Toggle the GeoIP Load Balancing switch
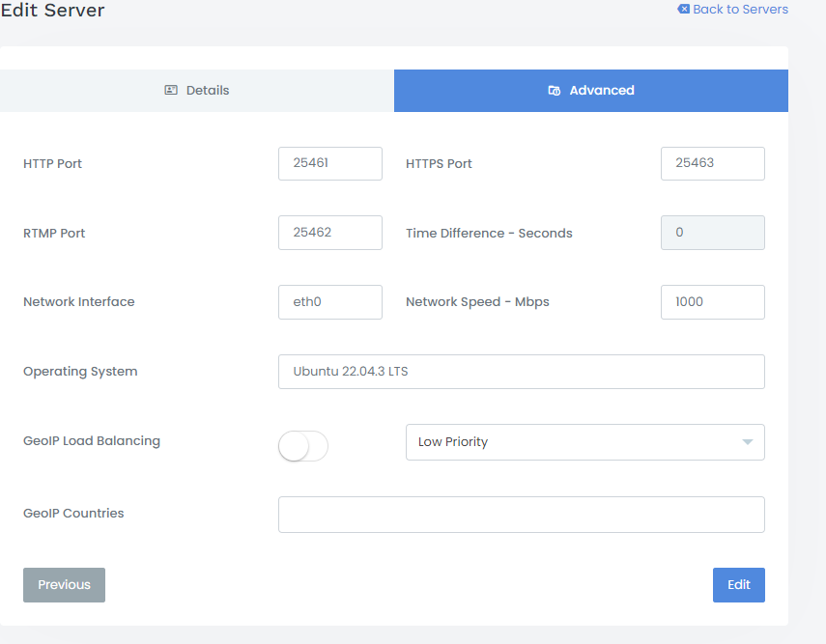Screen dimensions: 826x644 point(303,446)
